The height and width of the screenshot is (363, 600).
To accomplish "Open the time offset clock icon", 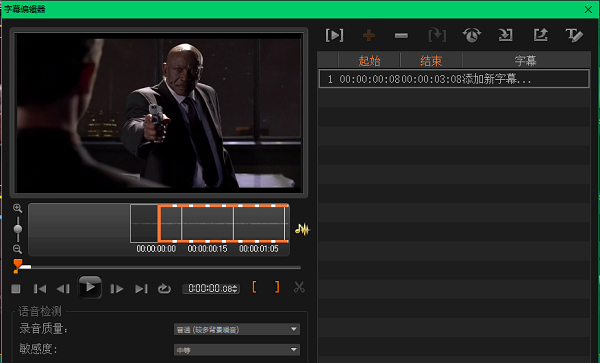I will click(472, 36).
